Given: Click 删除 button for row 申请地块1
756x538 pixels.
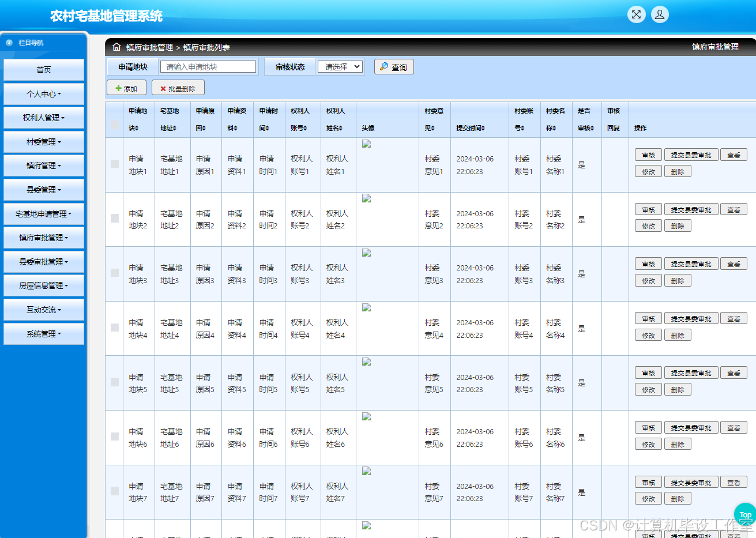Looking at the screenshot, I should [678, 171].
